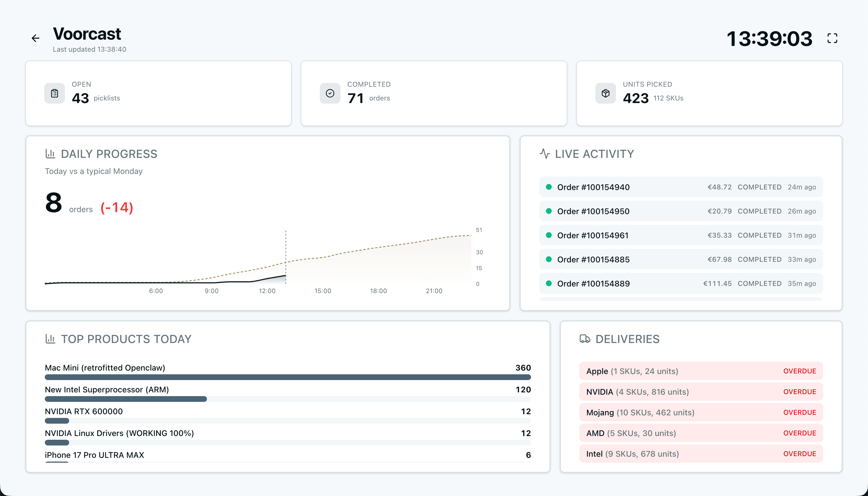
Task: Select the bar chart icon beside DAILY PROGRESS
Action: pyautogui.click(x=50, y=154)
